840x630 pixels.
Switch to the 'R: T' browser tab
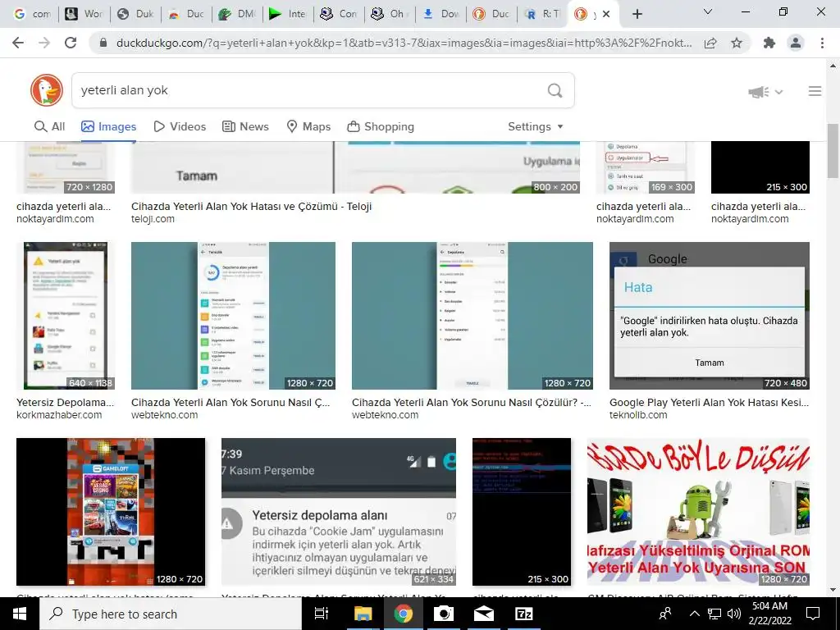(542, 14)
